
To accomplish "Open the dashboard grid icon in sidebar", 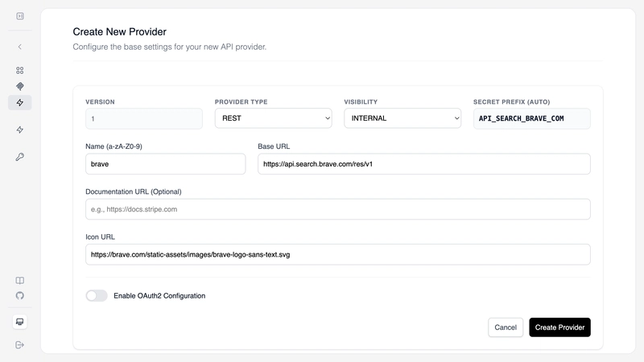I will coord(20,70).
